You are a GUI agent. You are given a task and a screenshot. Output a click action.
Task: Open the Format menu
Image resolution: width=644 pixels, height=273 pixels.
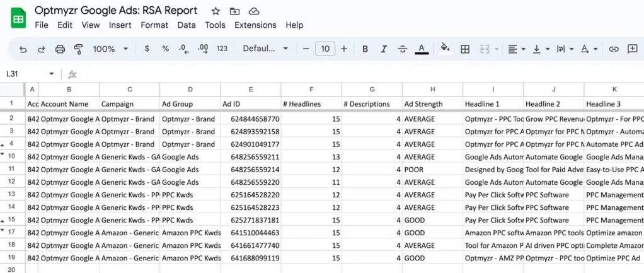pos(154,25)
